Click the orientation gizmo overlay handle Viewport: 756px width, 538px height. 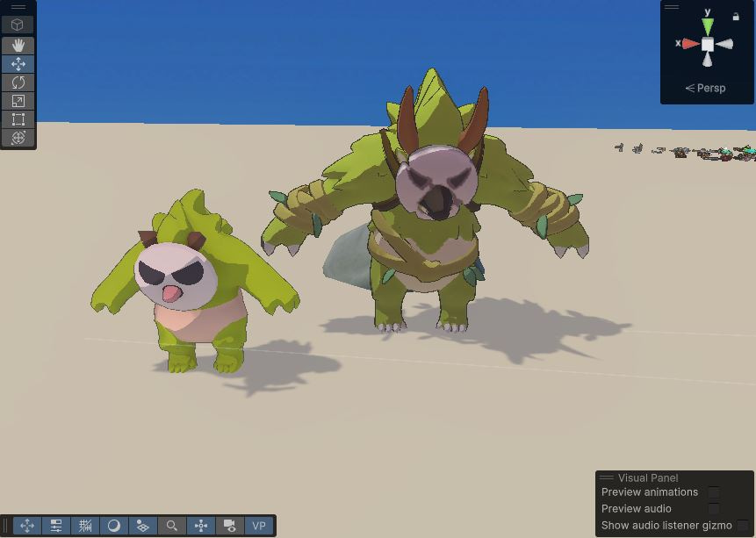(x=671, y=7)
